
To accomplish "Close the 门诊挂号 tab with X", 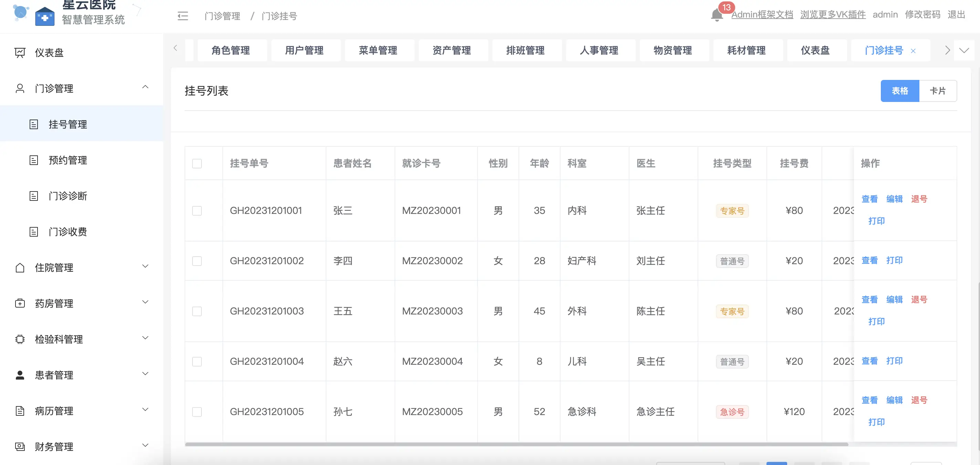I will (x=913, y=51).
